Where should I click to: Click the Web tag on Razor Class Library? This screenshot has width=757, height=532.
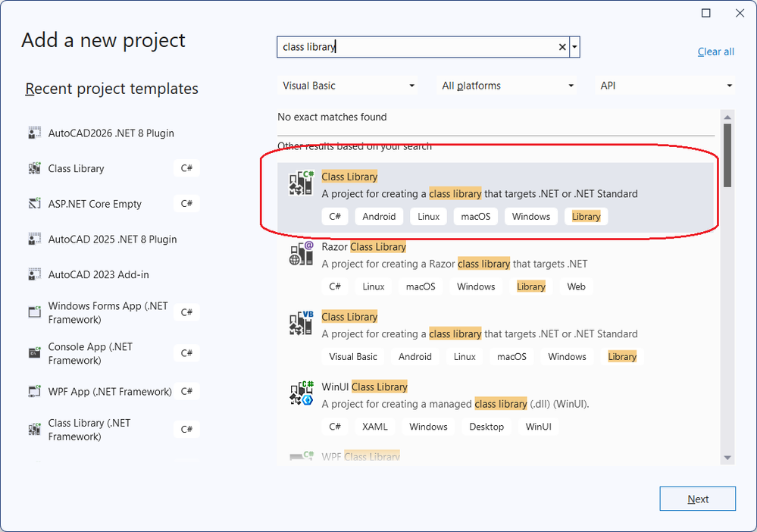click(x=576, y=286)
